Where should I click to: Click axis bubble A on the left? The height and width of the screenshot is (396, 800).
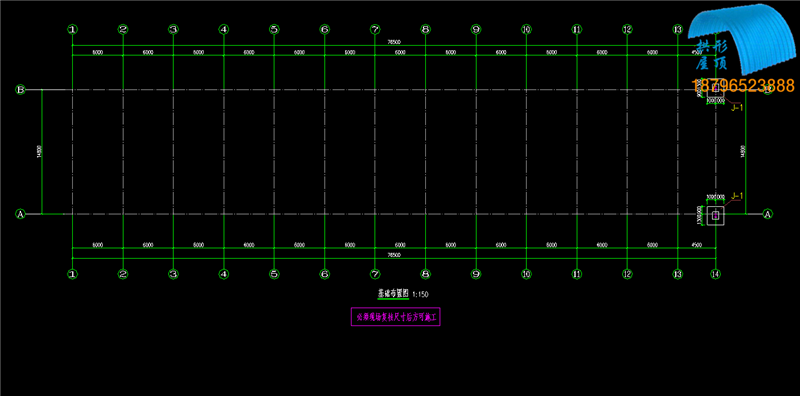pos(20,214)
